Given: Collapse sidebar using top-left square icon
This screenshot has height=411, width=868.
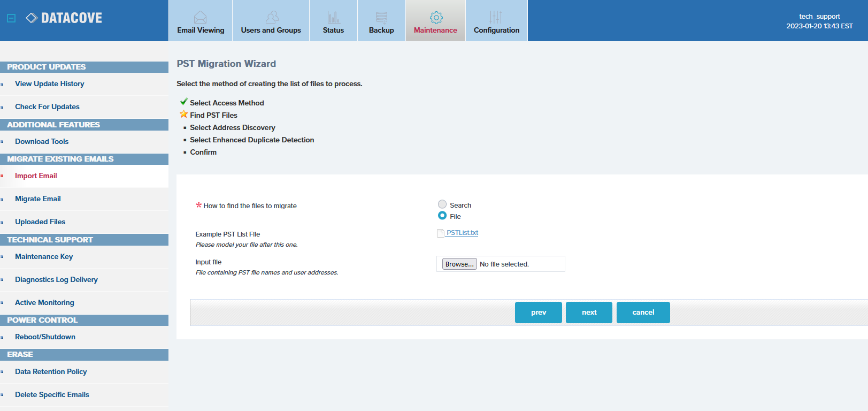Looking at the screenshot, I should pos(11,18).
